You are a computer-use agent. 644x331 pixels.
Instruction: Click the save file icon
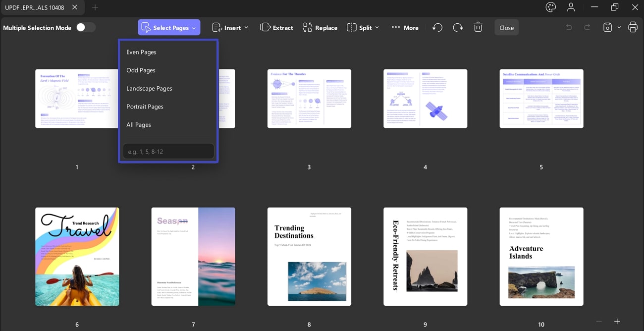608,28
